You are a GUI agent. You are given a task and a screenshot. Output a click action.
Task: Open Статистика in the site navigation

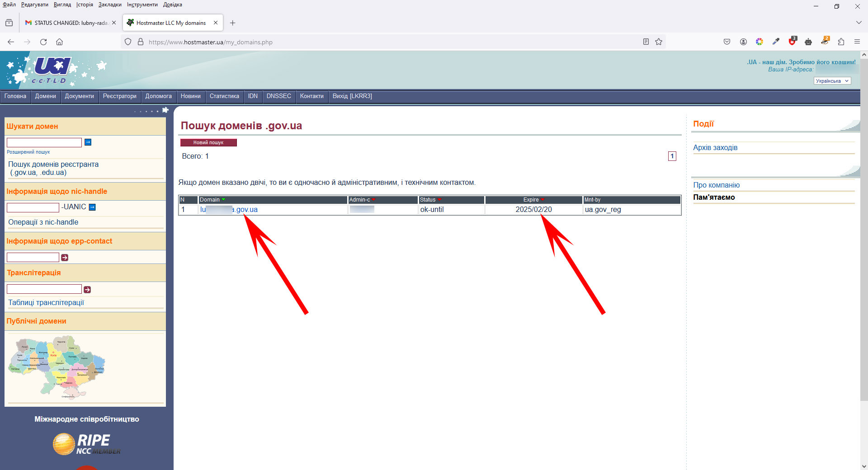click(224, 96)
